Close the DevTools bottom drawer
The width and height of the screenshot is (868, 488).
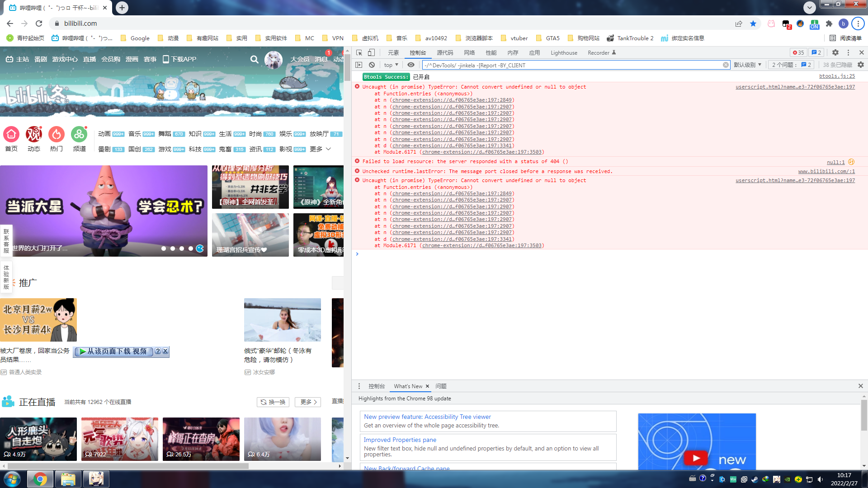[x=861, y=386]
